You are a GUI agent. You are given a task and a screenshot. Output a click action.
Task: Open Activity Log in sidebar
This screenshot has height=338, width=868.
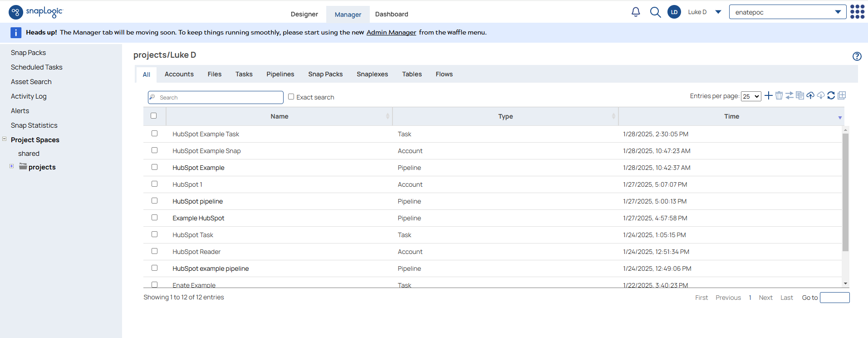click(29, 96)
